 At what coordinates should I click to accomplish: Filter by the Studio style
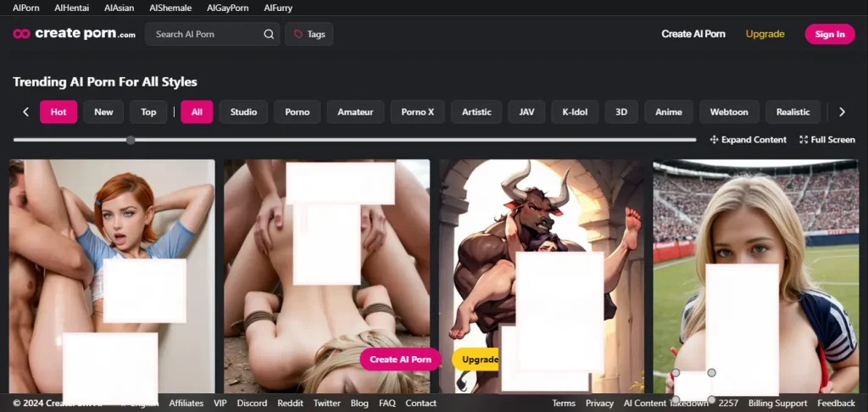pyautogui.click(x=243, y=112)
